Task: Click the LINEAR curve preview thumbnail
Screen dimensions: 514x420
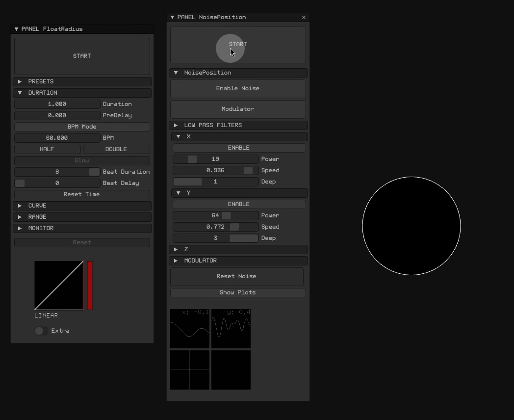Action: click(x=59, y=286)
